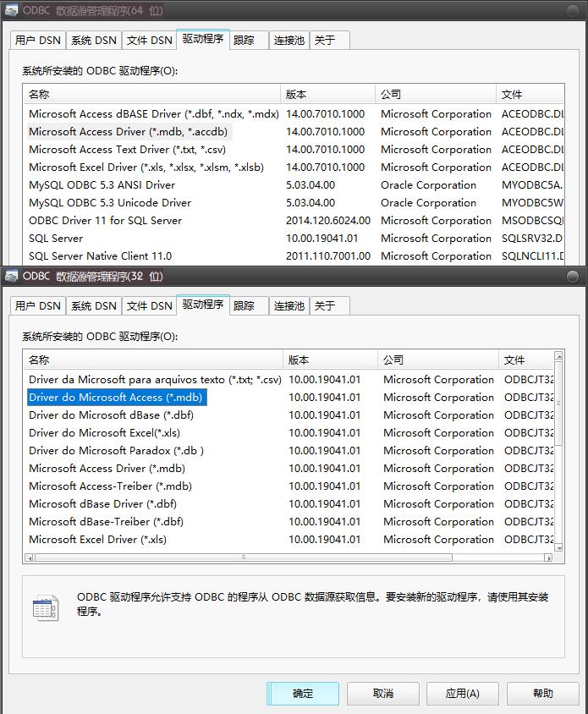Click the driver info icon beside the description text

click(x=46, y=608)
